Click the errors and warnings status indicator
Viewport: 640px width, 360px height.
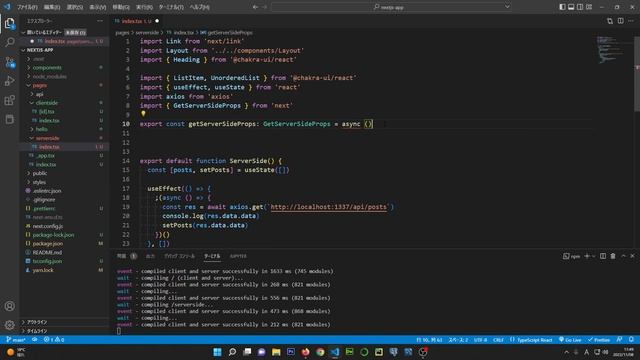pos(54,340)
